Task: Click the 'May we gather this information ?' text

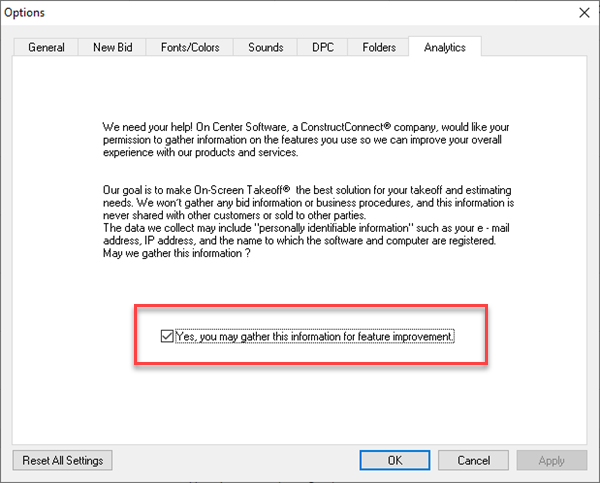Action: (x=176, y=253)
